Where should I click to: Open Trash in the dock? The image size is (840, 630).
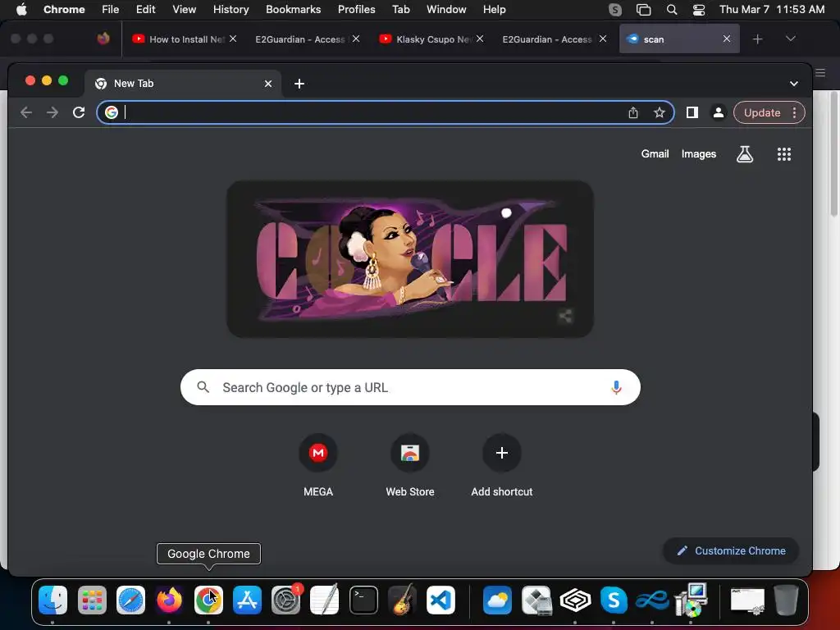786,600
